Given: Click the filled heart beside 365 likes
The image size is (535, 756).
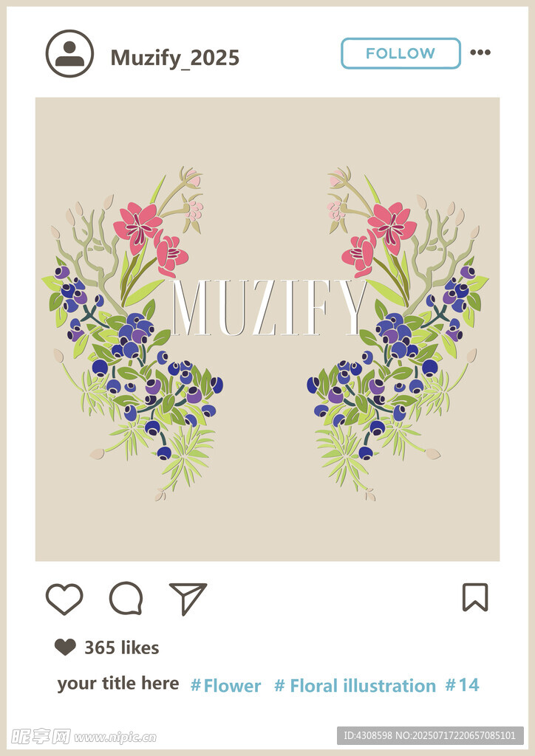Looking at the screenshot, I should (x=65, y=647).
